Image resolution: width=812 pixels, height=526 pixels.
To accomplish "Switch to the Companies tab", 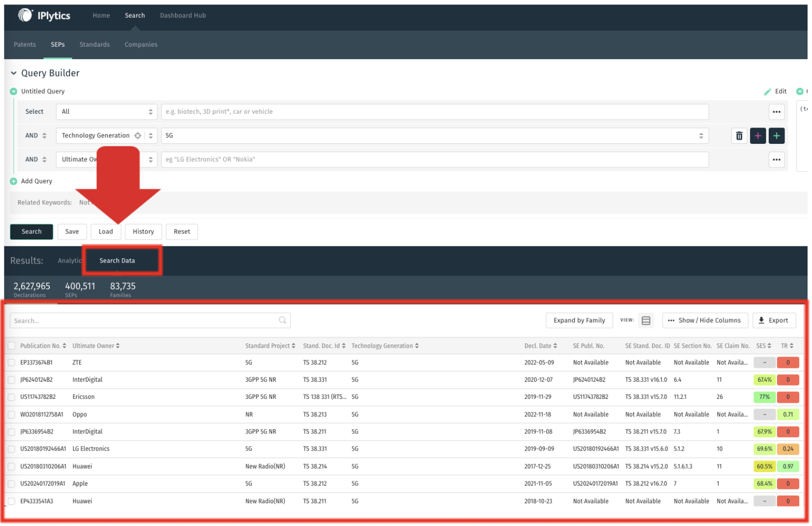I will [141, 44].
